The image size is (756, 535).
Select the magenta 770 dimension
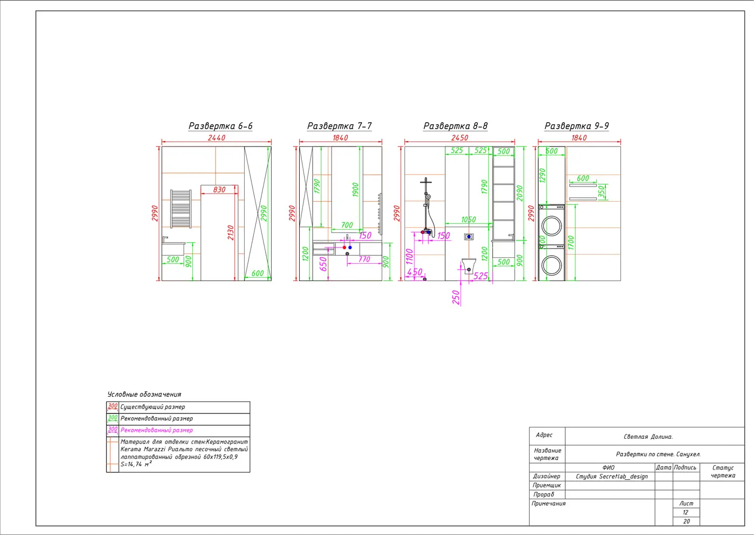(364, 259)
